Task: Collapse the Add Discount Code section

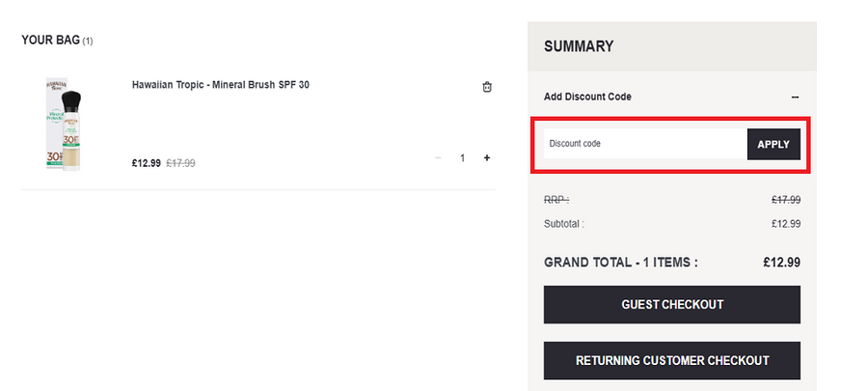Action: pos(795,97)
